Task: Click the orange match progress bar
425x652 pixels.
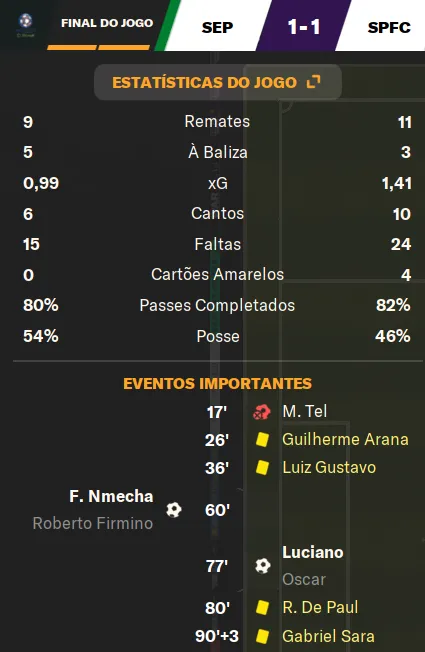Action: [x=99, y=47]
